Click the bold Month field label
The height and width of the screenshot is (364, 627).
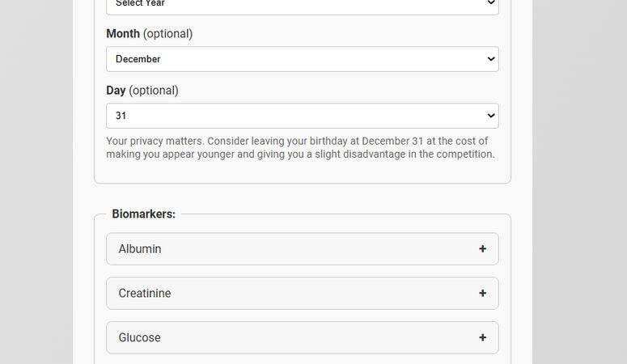(123, 34)
